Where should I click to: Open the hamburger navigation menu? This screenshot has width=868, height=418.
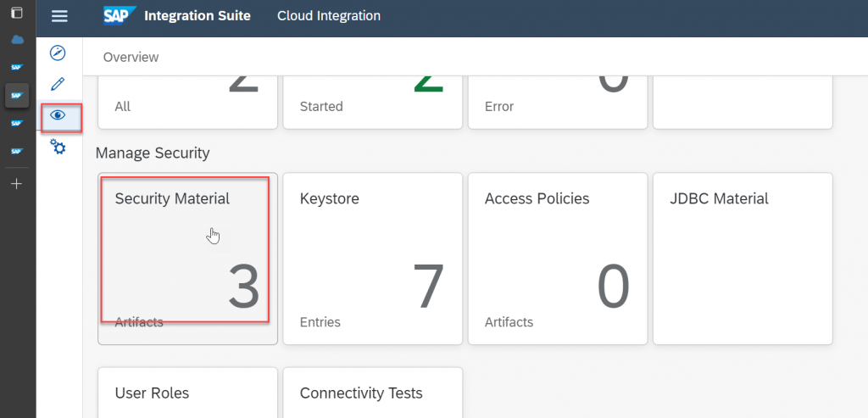coord(59,16)
